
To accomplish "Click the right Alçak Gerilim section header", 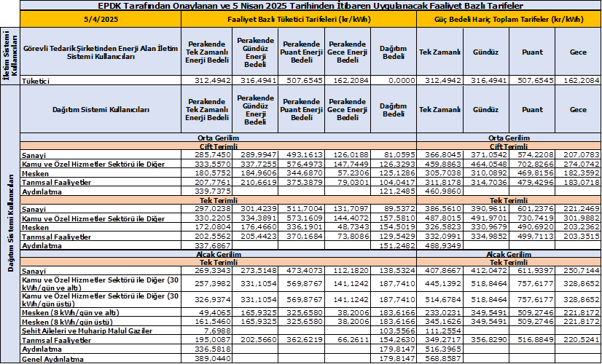I will [x=509, y=254].
